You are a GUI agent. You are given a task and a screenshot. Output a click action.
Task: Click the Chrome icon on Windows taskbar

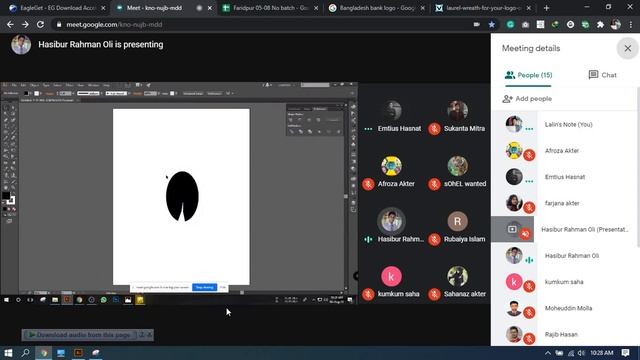coord(43,353)
